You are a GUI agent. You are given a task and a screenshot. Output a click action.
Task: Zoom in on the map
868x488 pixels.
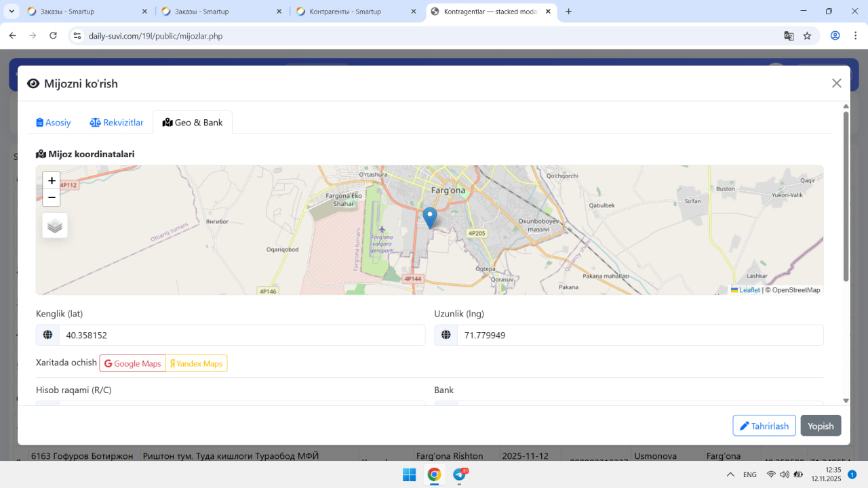(52, 181)
